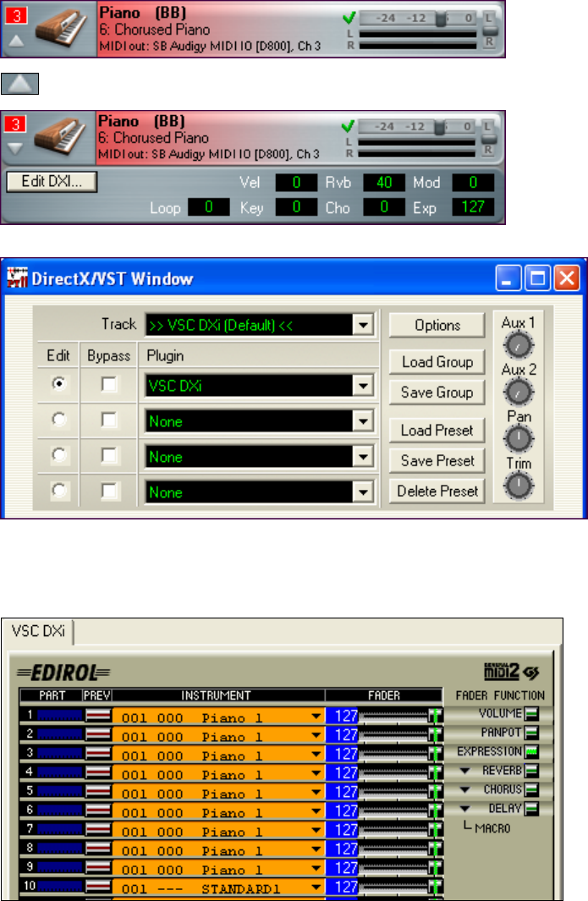The image size is (588, 901).
Task: Click the Load Group button
Action: click(x=437, y=362)
